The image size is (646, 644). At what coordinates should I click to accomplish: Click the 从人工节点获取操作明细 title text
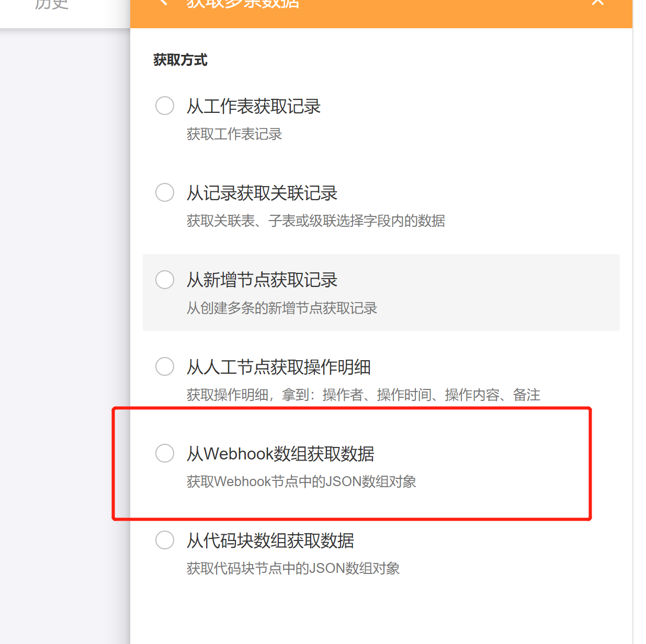pos(279,367)
